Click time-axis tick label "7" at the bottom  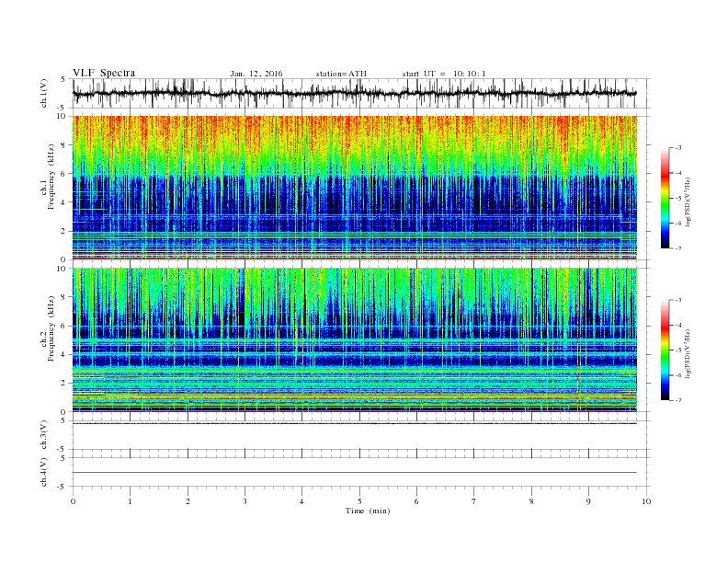tap(474, 501)
